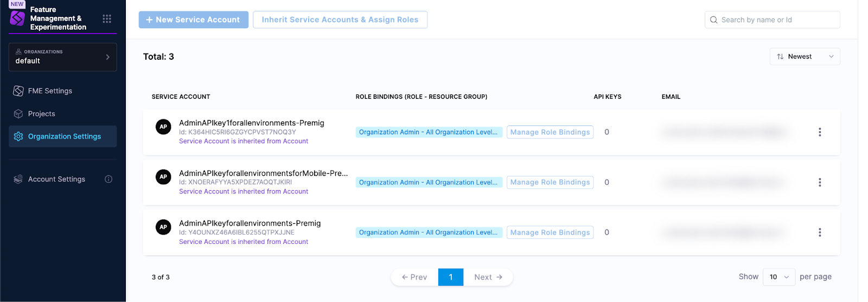Viewport: 868px width, 302px height.
Task: Open kebab menu for AdminAPIkeyforallenvironments-Premig row
Action: coord(819,232)
